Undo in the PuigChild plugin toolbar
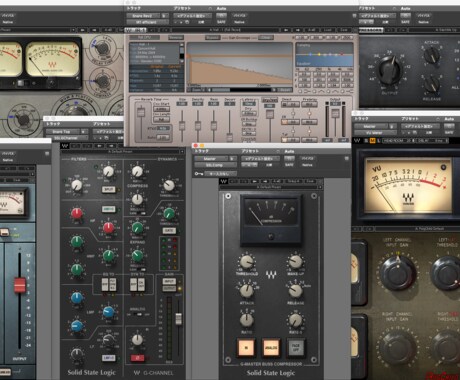Viewport: 460px width, 380px height. coord(357,229)
